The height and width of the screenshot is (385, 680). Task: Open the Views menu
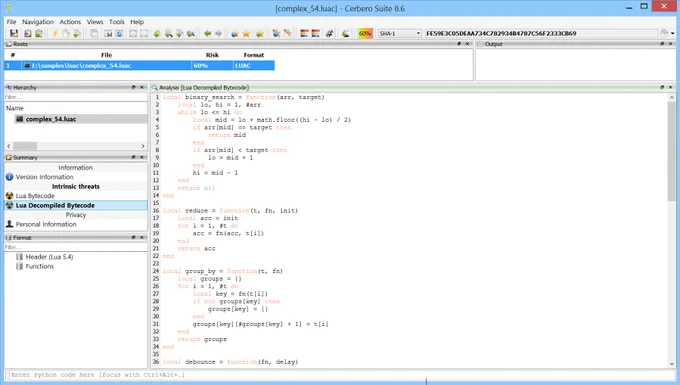95,22
